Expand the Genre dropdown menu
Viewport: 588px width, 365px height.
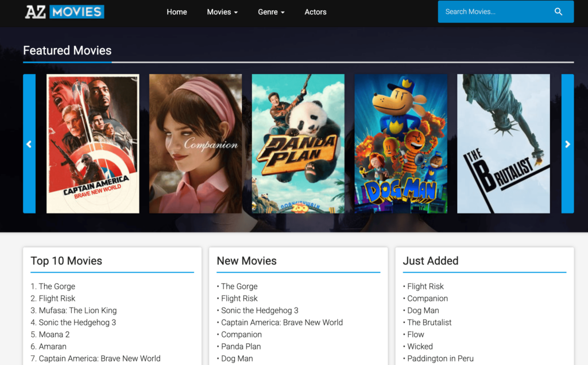(x=271, y=12)
